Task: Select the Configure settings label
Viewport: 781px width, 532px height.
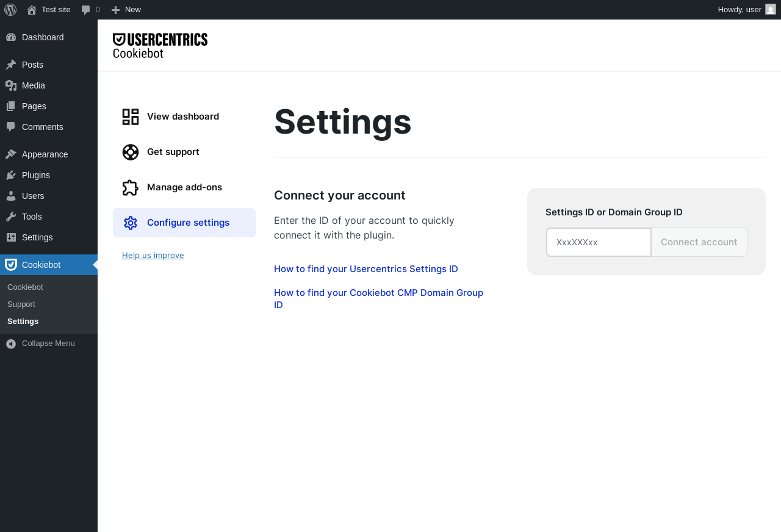Action: tap(188, 223)
